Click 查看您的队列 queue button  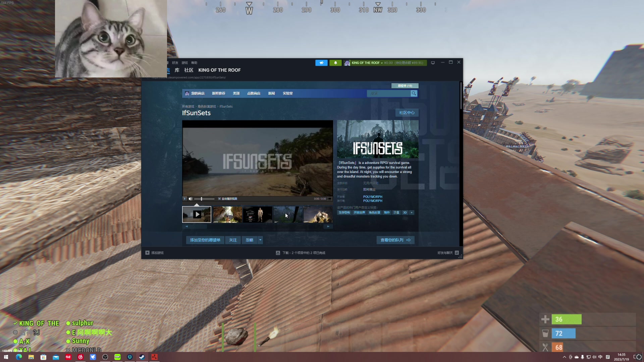point(395,240)
